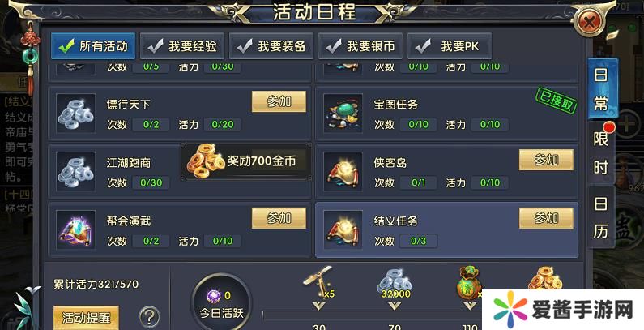Expand the arrow below the x5 reward

[318, 306]
